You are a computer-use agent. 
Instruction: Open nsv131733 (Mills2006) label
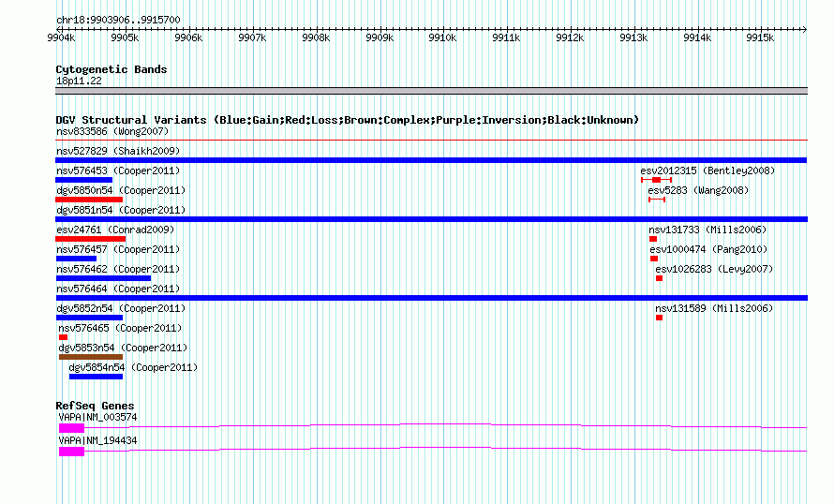[707, 230]
